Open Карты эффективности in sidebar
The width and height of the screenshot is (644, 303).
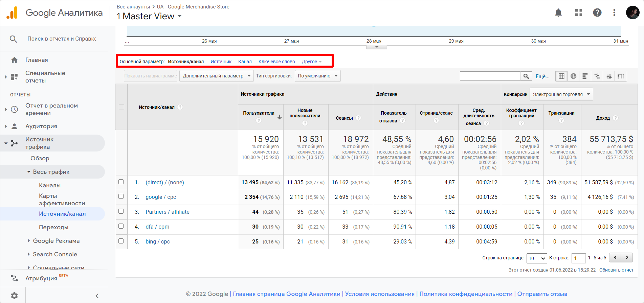tap(62, 200)
